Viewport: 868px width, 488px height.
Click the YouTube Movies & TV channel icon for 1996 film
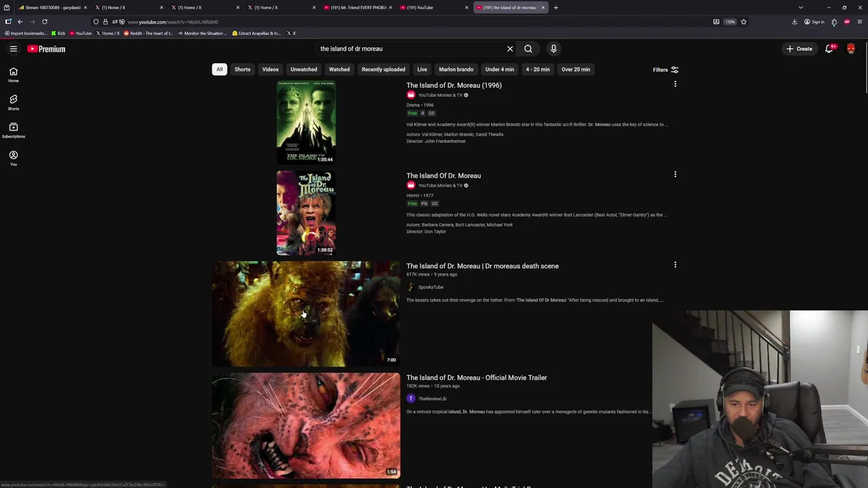coord(410,95)
